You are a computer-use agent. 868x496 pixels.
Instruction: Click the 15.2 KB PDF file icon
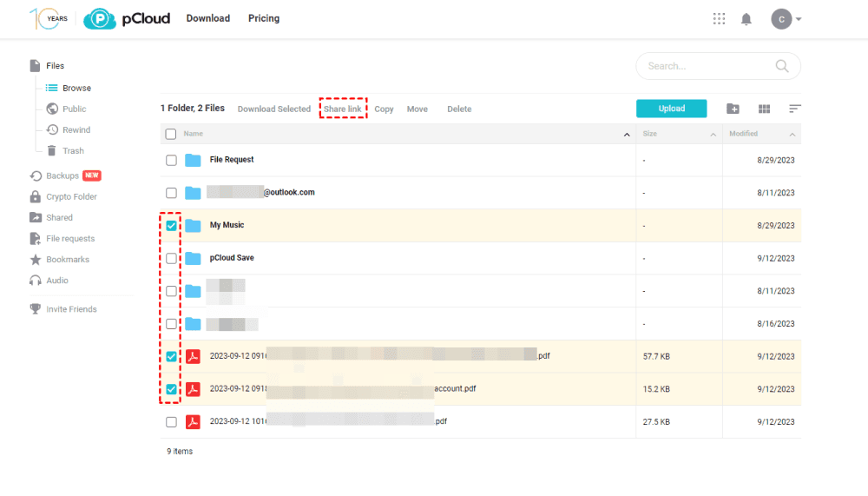point(193,389)
